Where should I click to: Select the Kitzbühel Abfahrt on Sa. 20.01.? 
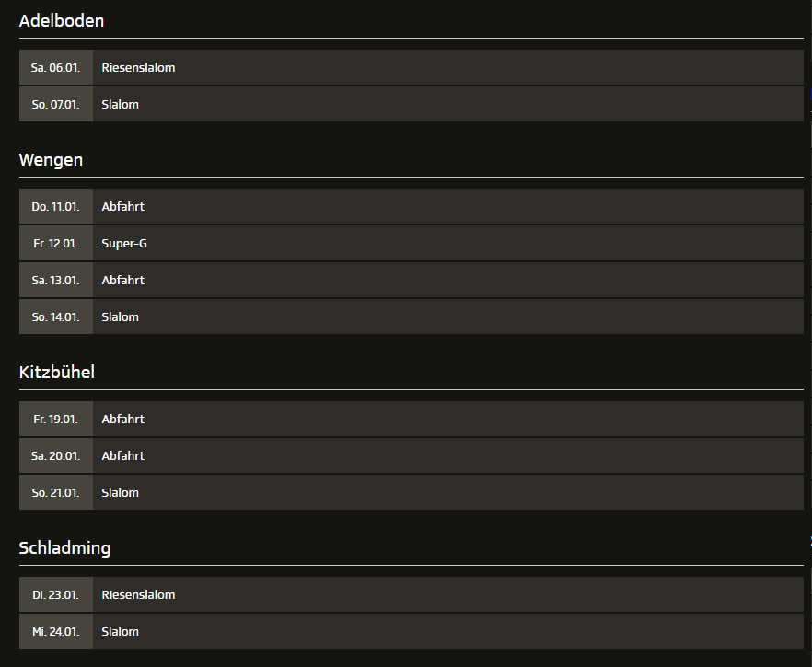tap(412, 455)
